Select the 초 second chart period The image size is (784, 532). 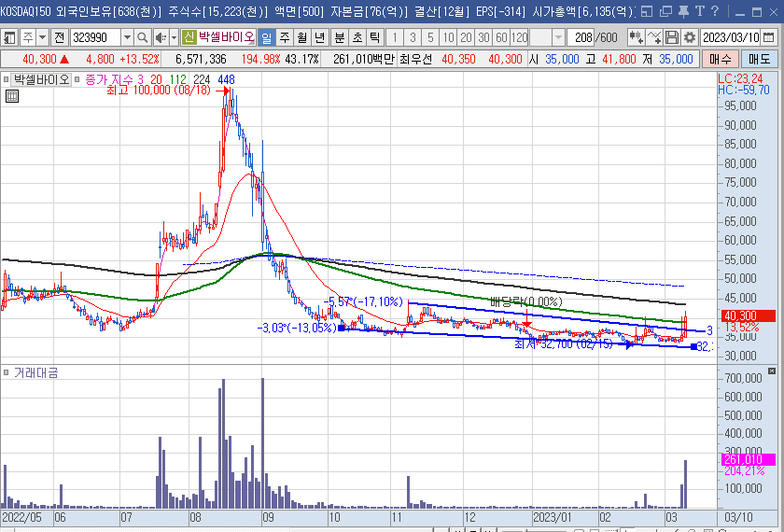[357, 37]
